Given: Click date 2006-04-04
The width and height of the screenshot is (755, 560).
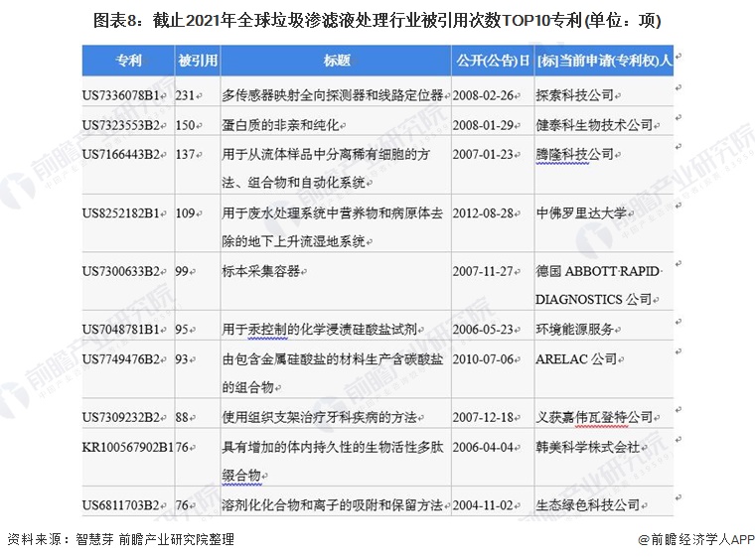Looking at the screenshot, I should (483, 447).
